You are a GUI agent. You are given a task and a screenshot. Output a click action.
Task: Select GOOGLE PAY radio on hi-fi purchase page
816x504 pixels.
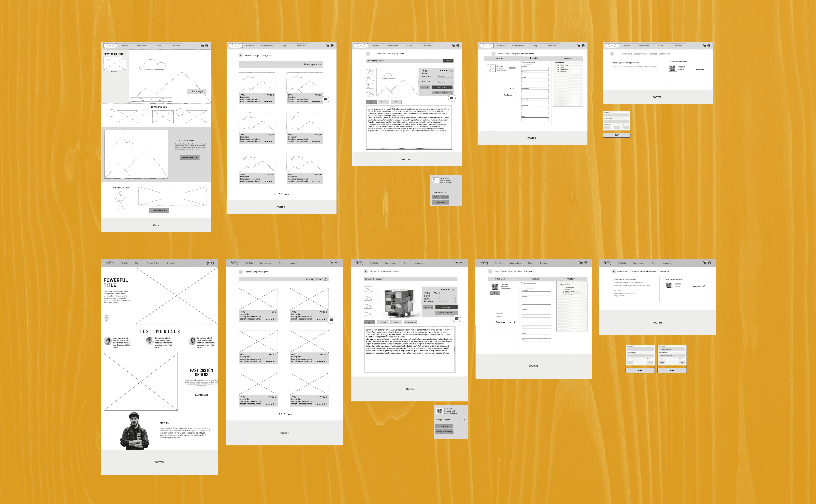click(x=564, y=292)
